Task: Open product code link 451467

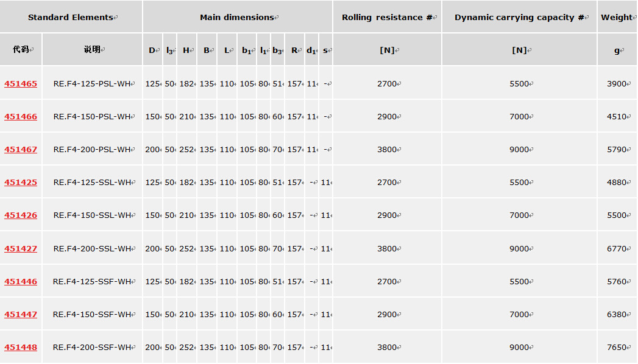Action: 21,150
